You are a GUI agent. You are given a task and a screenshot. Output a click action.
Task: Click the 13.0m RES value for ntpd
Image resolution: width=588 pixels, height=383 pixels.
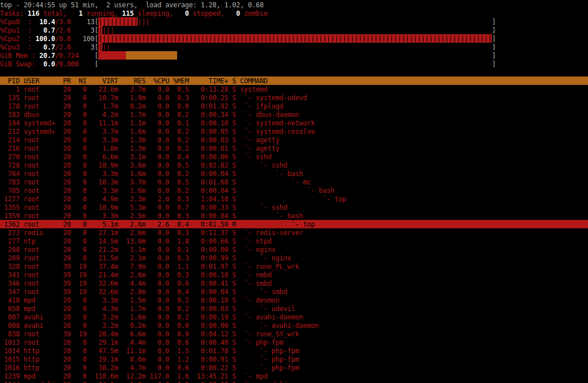[135, 241]
